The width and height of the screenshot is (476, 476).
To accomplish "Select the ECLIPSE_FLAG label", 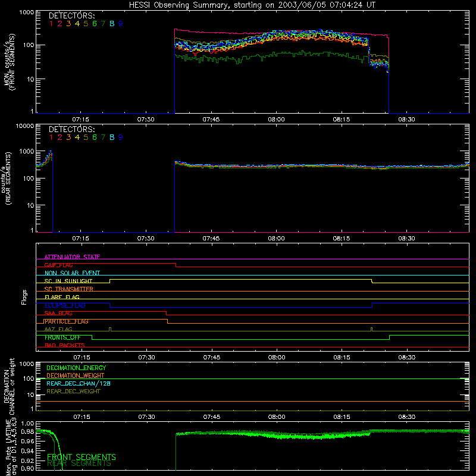I will [65, 305].
